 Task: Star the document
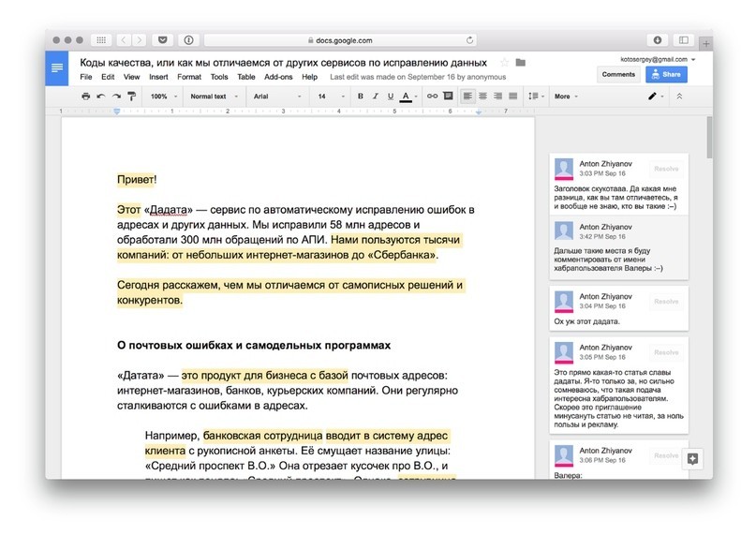click(504, 63)
